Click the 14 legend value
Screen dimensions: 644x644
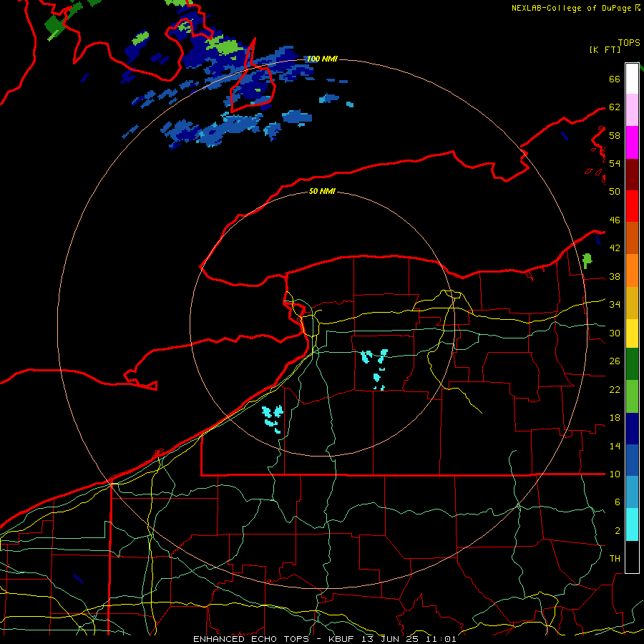[x=615, y=447]
